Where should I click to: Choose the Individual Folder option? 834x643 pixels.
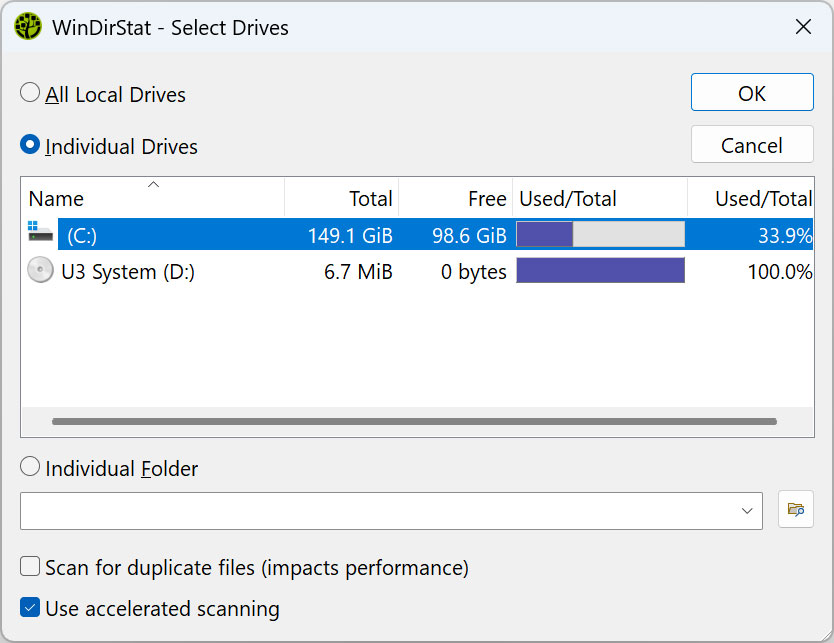[x=30, y=467]
